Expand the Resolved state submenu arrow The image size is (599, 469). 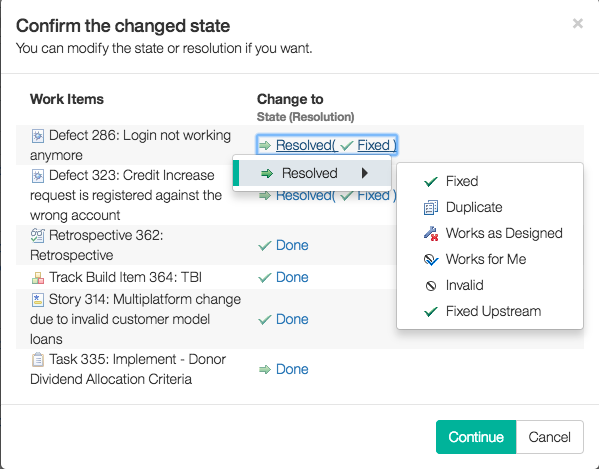click(x=365, y=173)
